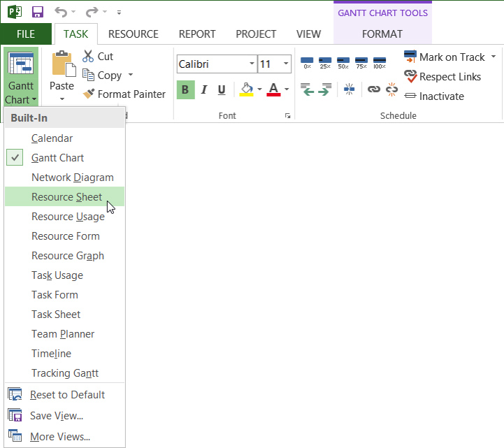Click the Mark on Track icon
Screen dimensions: 504x448
pos(410,57)
